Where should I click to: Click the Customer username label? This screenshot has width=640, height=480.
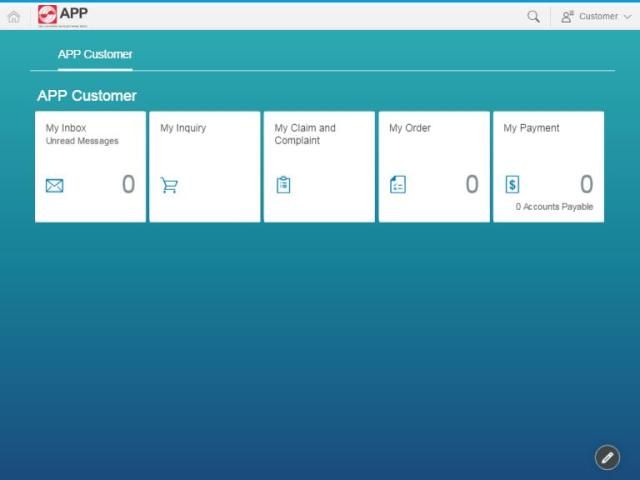598,16
